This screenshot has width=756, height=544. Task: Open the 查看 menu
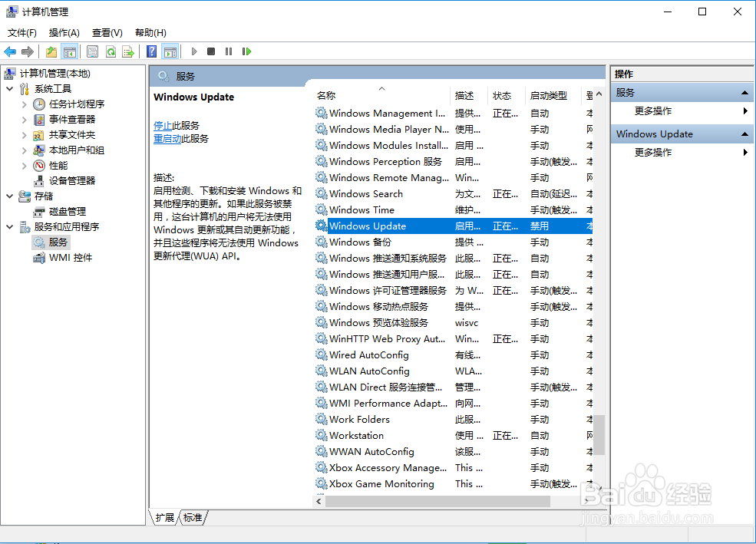107,33
